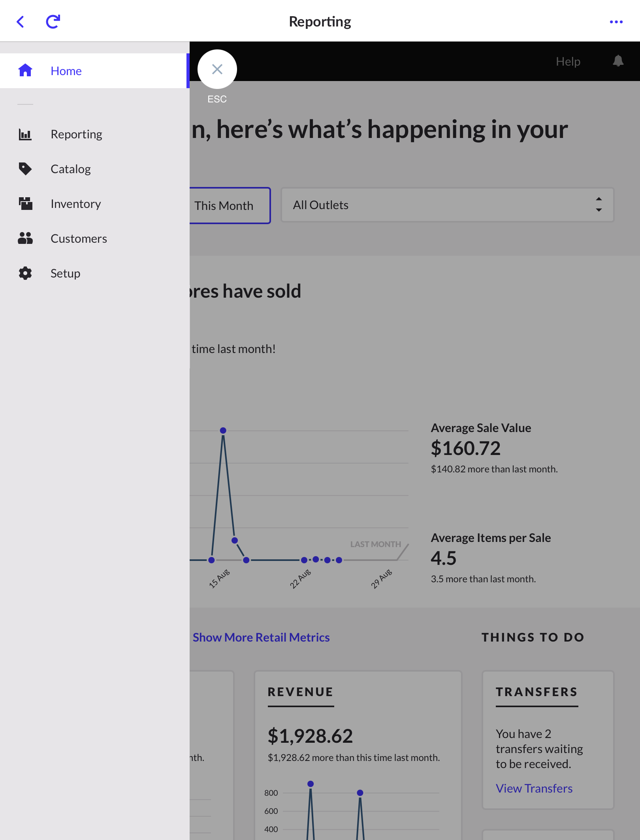This screenshot has width=640, height=840.
Task: Open the Setup gear icon
Action: [x=25, y=273]
